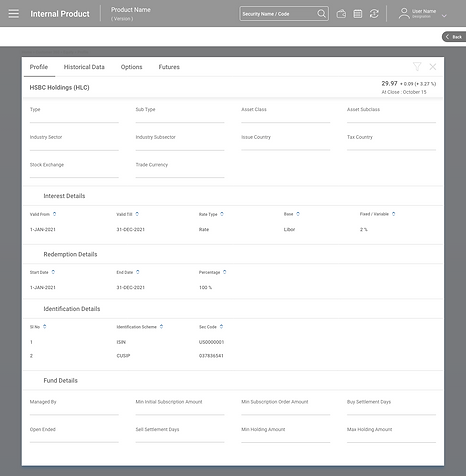The height and width of the screenshot is (476, 466).
Task: Click the user profile avatar icon
Action: click(x=404, y=13)
